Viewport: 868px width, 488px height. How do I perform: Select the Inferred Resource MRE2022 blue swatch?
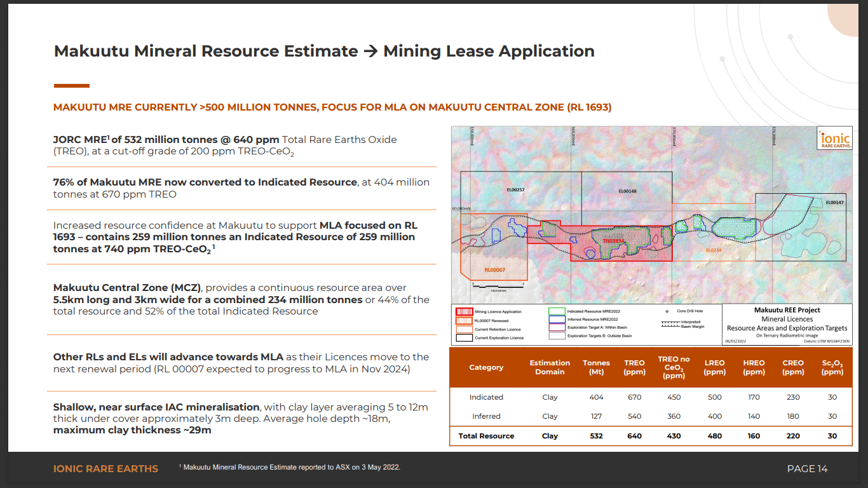click(x=557, y=319)
